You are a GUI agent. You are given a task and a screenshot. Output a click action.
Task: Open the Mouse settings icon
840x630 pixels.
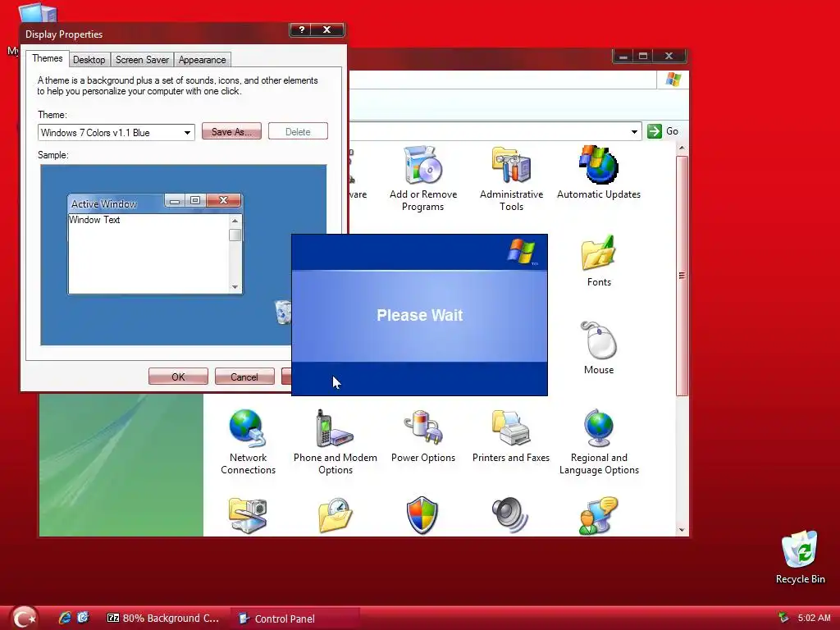pyautogui.click(x=598, y=340)
